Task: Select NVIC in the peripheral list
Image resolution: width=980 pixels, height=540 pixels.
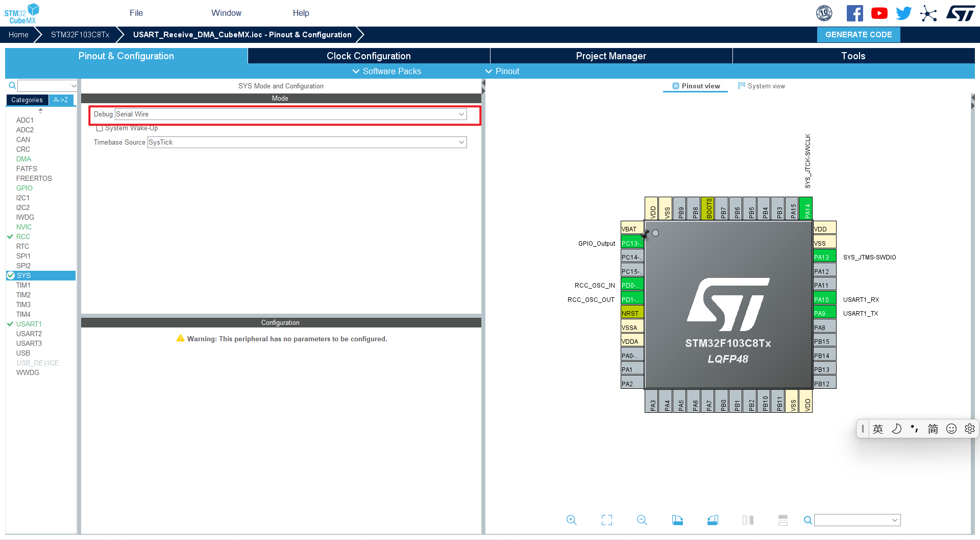Action: pyautogui.click(x=23, y=227)
